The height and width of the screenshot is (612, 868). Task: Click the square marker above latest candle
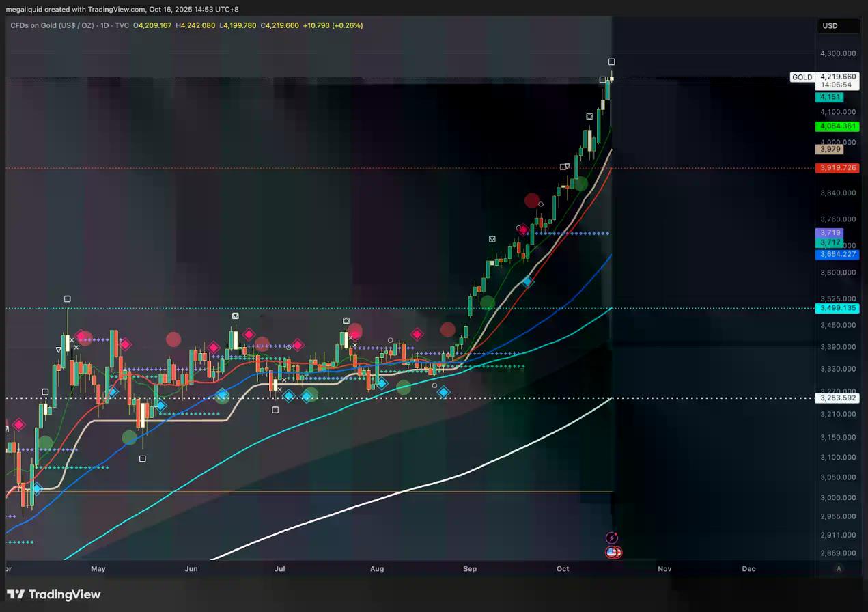(612, 62)
